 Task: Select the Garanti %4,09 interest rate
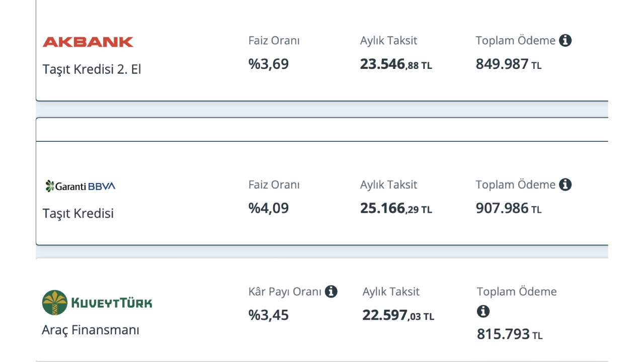click(269, 208)
